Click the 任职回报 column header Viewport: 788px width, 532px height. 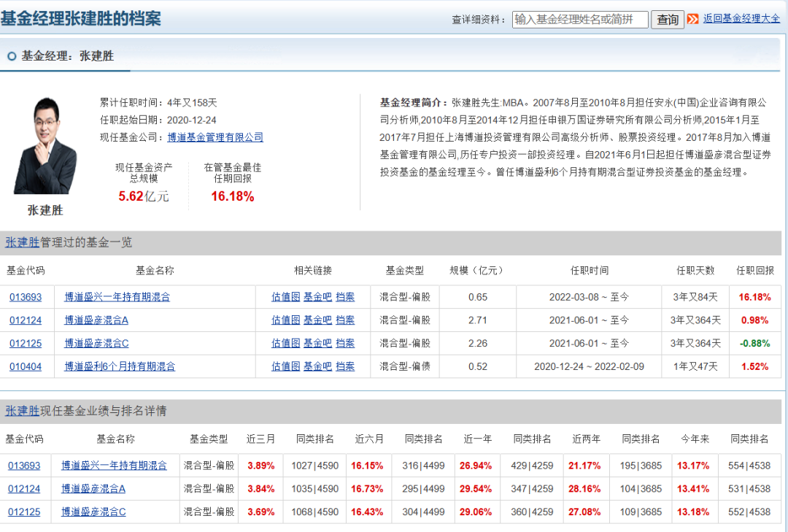pyautogui.click(x=755, y=271)
